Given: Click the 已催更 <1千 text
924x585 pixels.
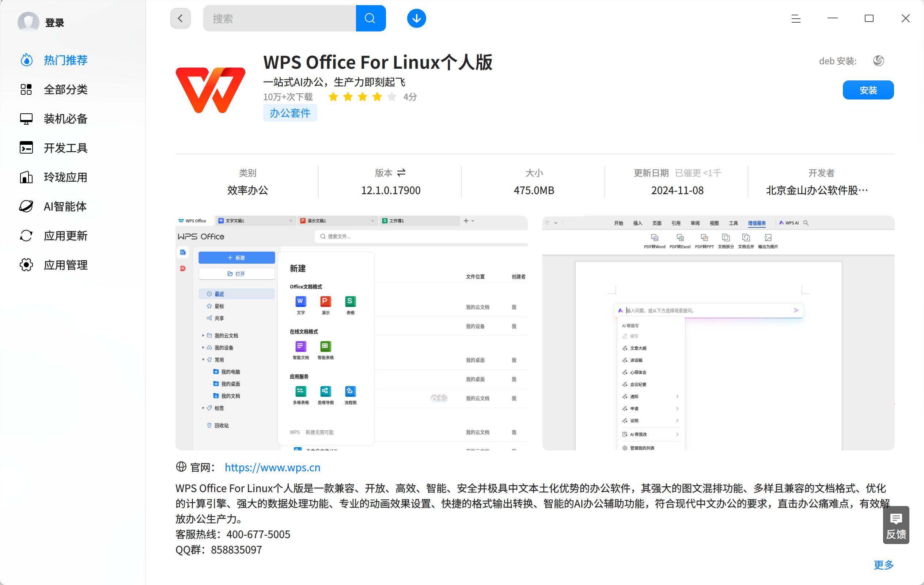Looking at the screenshot, I should pos(698,173).
